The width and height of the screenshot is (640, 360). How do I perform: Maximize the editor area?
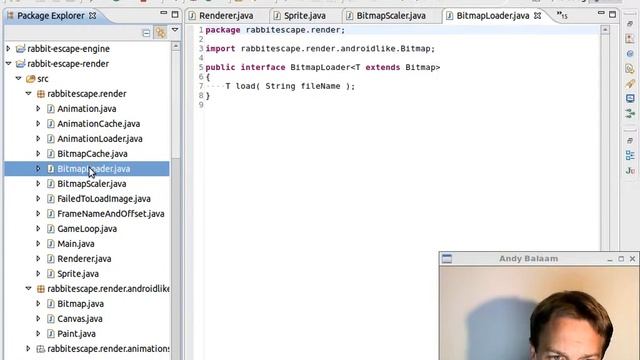pyautogui.click(x=613, y=15)
